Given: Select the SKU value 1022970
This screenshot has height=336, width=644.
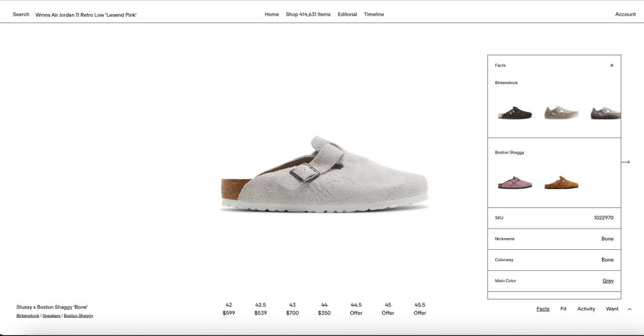Looking at the screenshot, I should 604,218.
